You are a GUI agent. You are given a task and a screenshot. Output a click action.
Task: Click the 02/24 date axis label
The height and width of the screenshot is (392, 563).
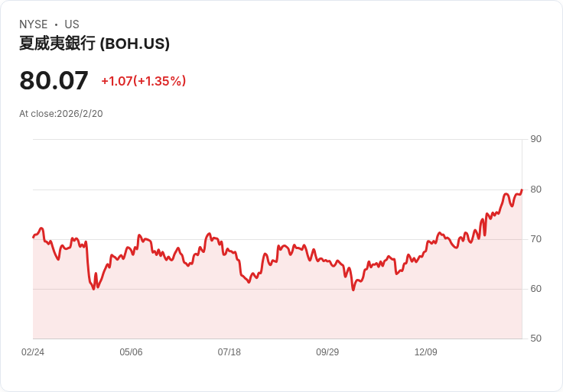(x=33, y=352)
